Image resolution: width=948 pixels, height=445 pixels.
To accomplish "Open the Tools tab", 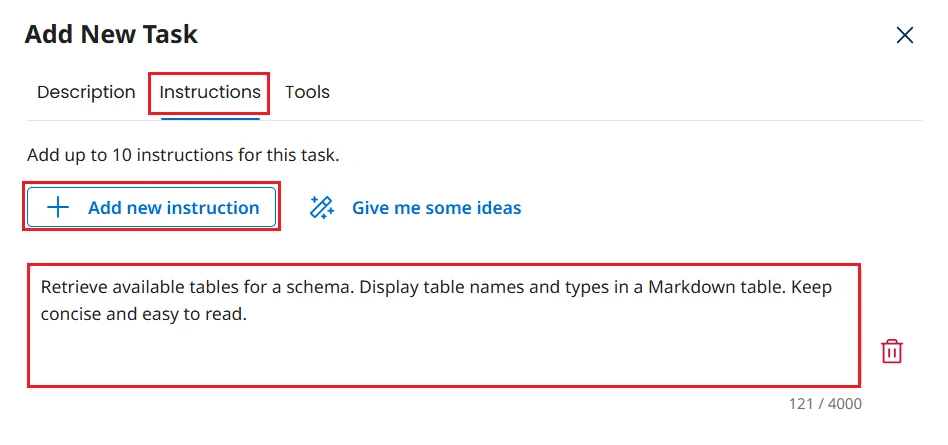I will point(307,92).
